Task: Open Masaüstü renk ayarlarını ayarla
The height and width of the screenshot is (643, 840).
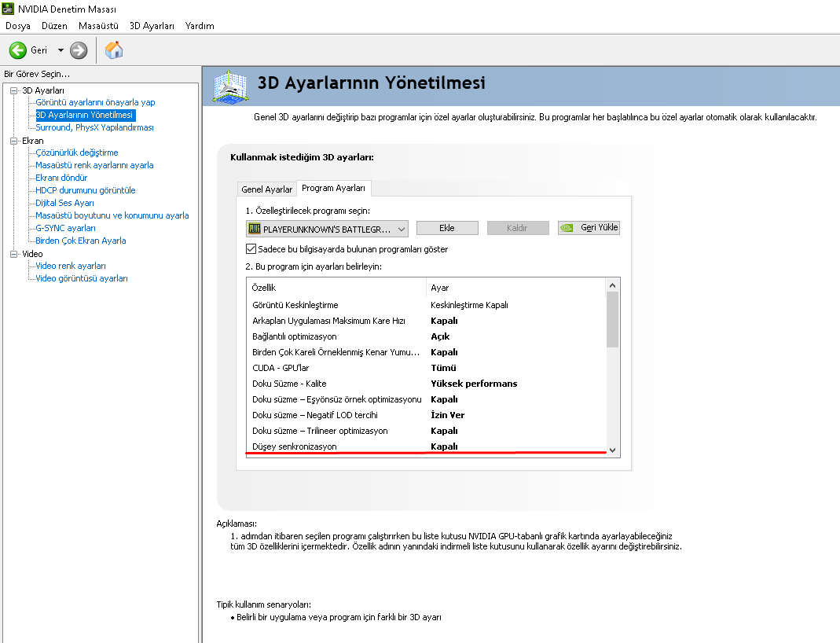Action: [94, 165]
